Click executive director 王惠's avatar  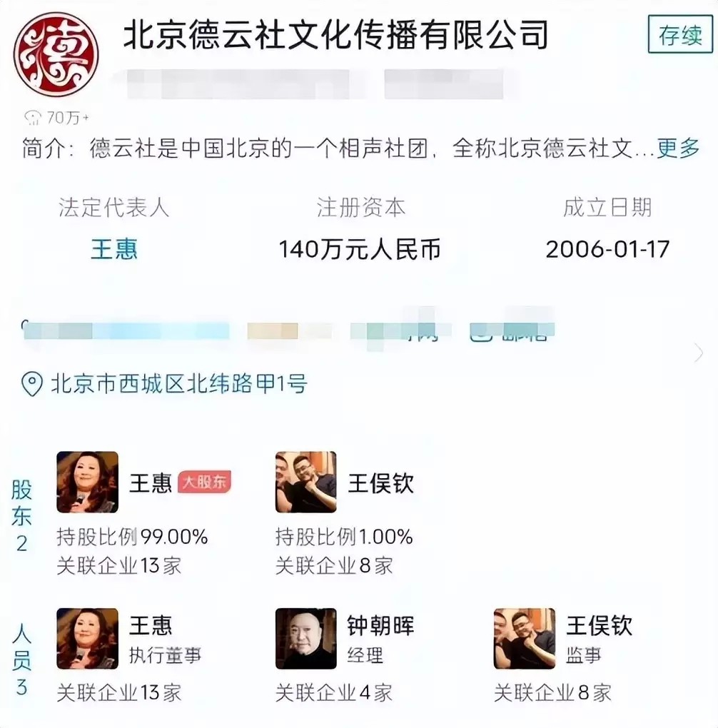[87, 639]
